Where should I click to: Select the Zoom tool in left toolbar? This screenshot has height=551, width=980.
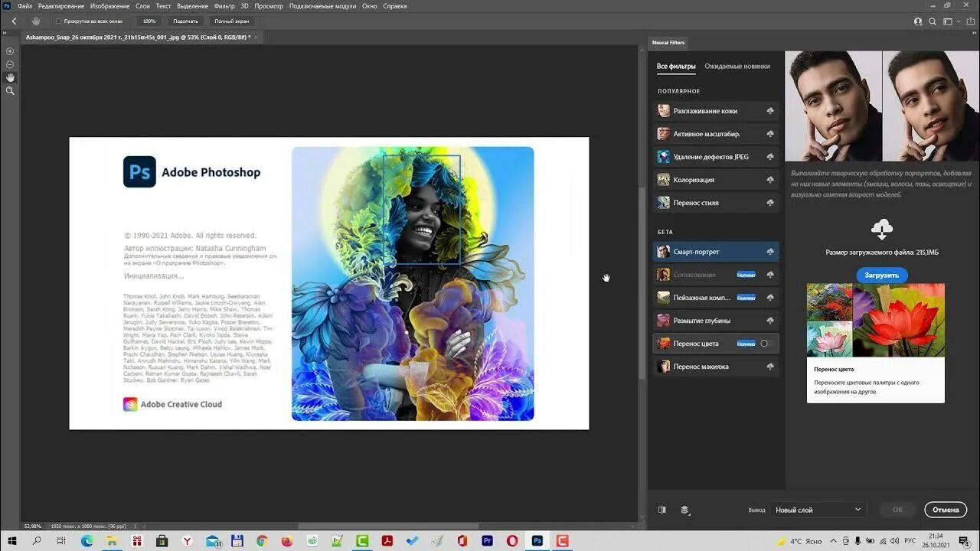coord(10,90)
